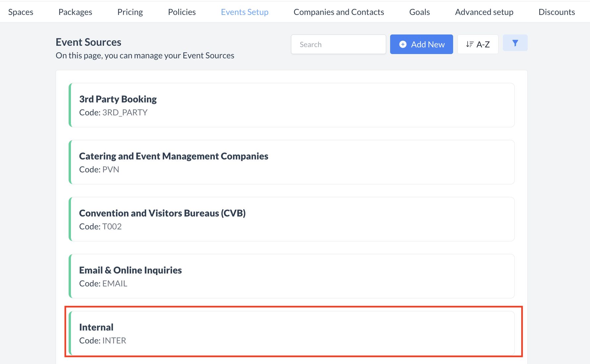The image size is (590, 364).
Task: Click the sort arrows icon beside A-Z
Action: tap(469, 44)
